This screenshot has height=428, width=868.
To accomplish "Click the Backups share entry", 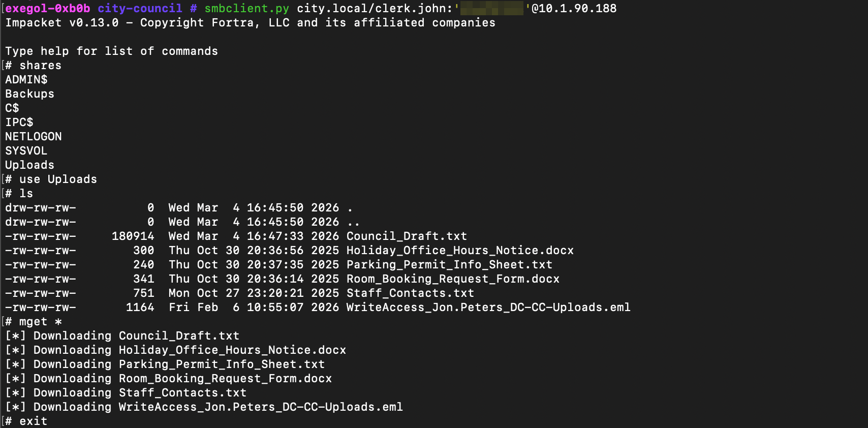I will click(x=29, y=94).
